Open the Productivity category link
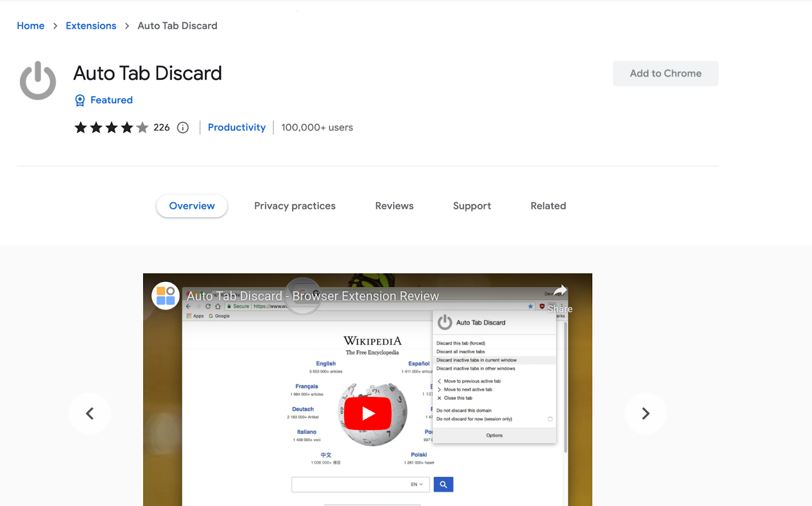Viewport: 812px width, 506px height. tap(236, 128)
